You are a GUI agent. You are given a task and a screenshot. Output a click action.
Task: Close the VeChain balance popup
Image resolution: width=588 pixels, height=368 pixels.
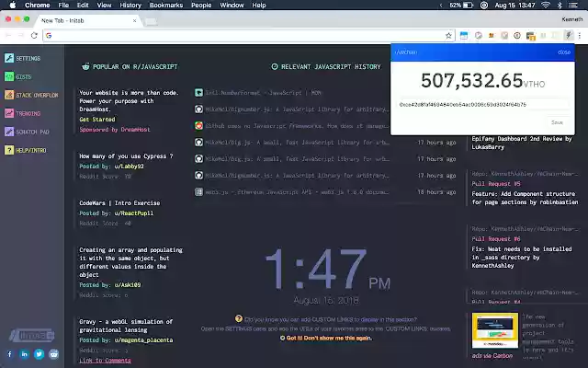coord(563,52)
